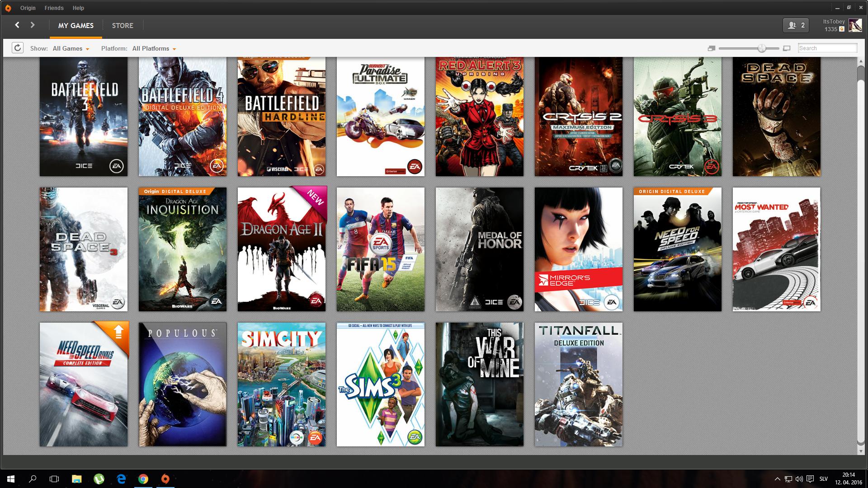
Task: Select Burnout Paradise Ultimate Box tile
Action: pyautogui.click(x=381, y=117)
